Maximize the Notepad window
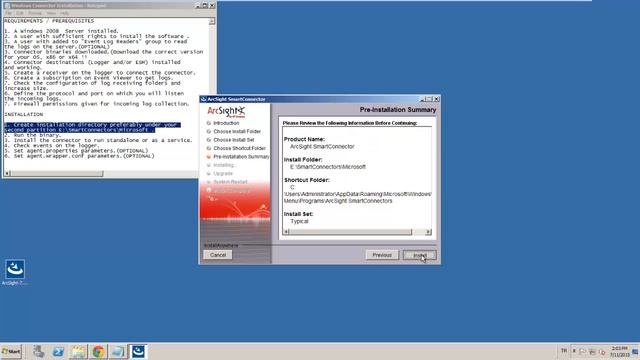This screenshot has width=640, height=360. 205,6
